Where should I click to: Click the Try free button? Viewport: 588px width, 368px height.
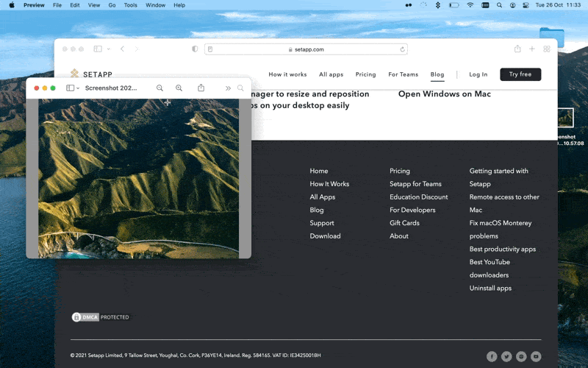[x=520, y=74]
